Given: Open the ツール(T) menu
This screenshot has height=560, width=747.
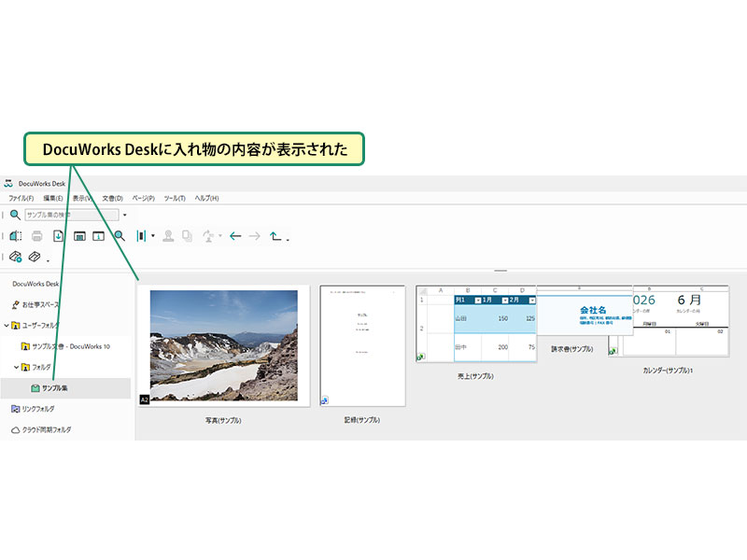Looking at the screenshot, I should (175, 198).
